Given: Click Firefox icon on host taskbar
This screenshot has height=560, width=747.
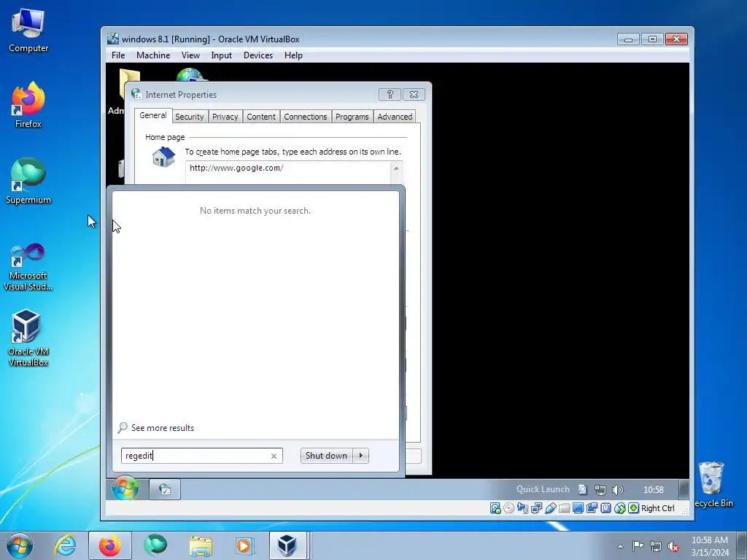Looking at the screenshot, I should click(x=110, y=545).
